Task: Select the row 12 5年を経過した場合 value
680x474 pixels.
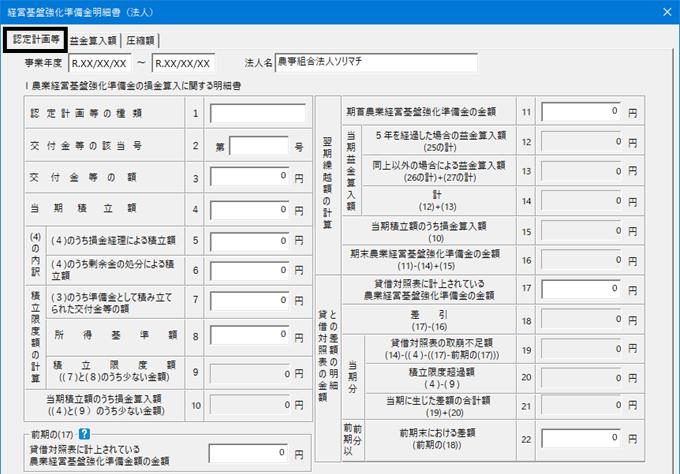Action: (x=581, y=142)
